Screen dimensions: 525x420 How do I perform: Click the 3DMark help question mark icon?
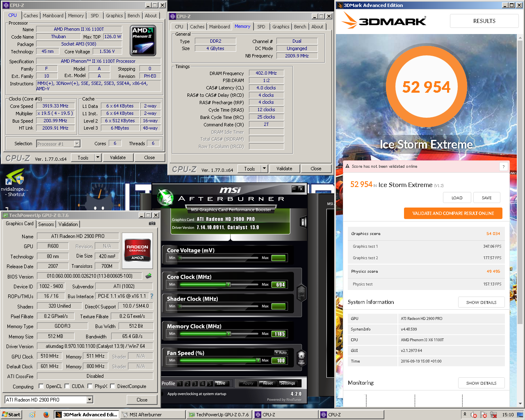click(x=504, y=166)
